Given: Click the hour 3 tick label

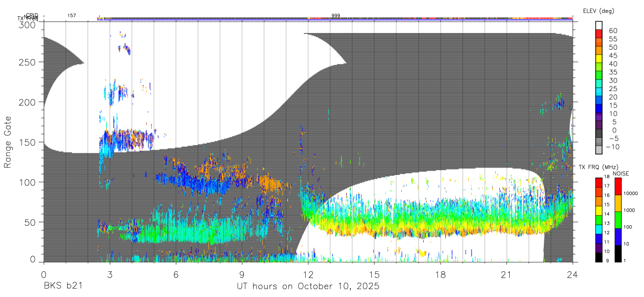Looking at the screenshot, I should (110, 274).
